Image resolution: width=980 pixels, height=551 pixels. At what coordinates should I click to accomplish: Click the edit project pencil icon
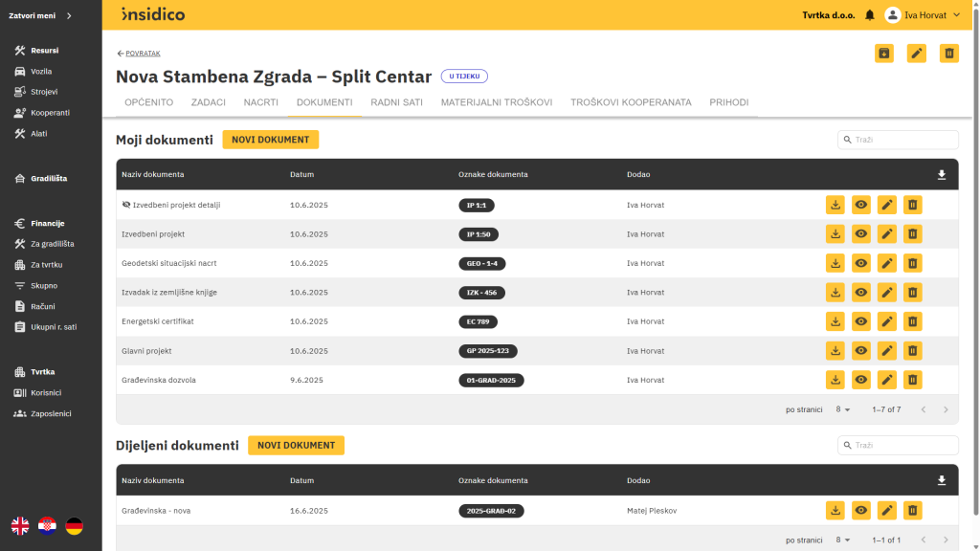(916, 54)
